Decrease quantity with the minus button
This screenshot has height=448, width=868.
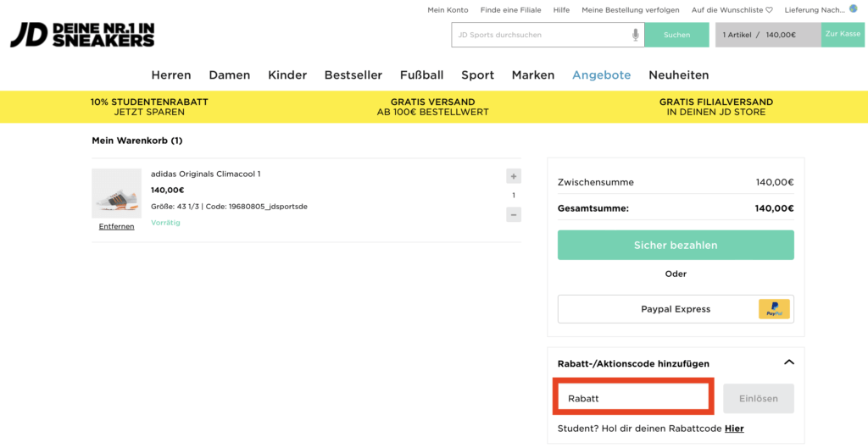[x=514, y=214]
